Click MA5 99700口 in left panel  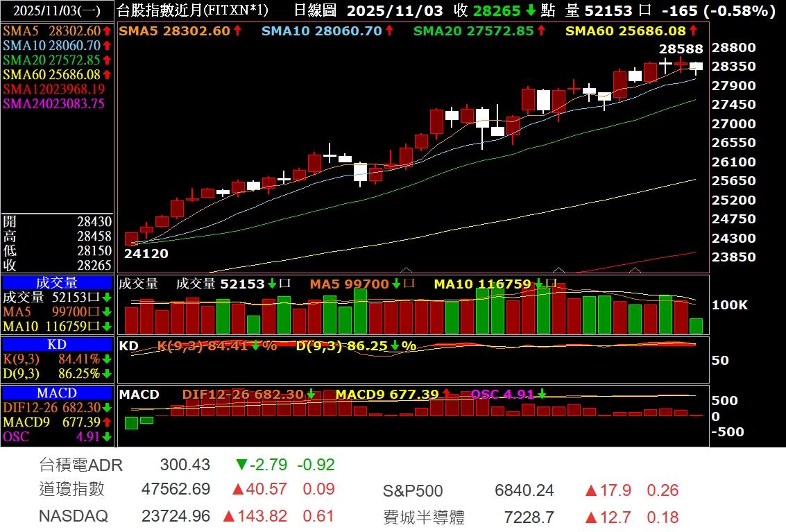click(x=57, y=312)
